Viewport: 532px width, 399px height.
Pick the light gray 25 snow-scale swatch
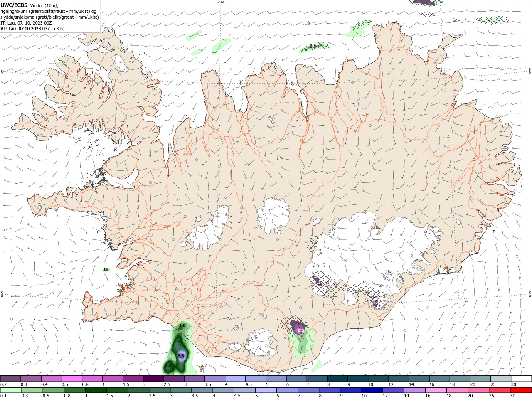(500, 379)
